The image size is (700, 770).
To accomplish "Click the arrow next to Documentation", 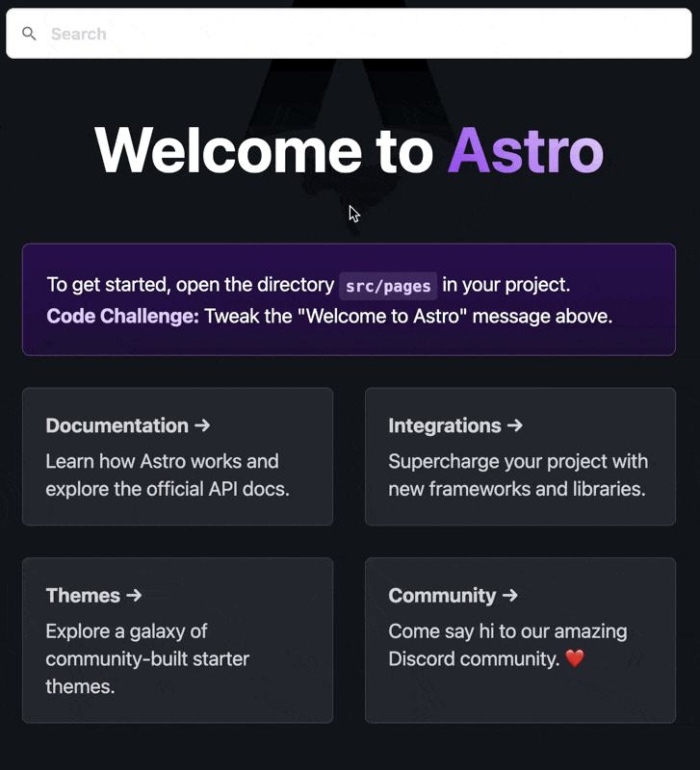I will pos(202,425).
